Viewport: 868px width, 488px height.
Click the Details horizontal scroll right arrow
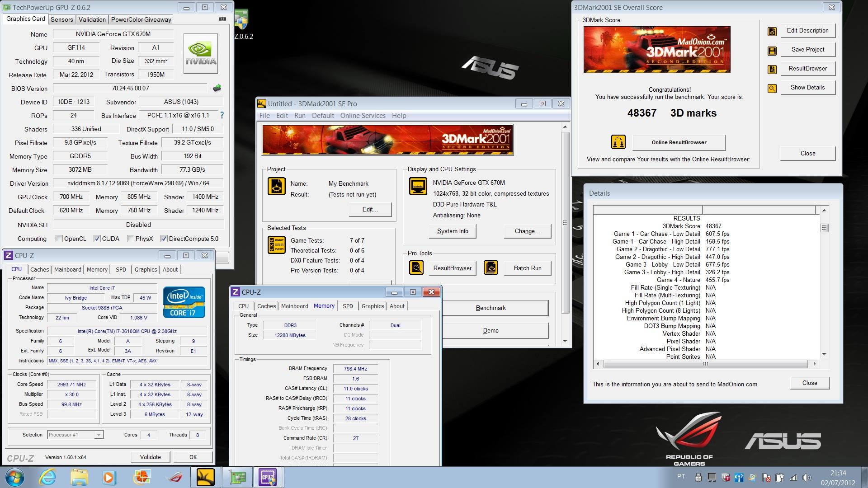815,364
